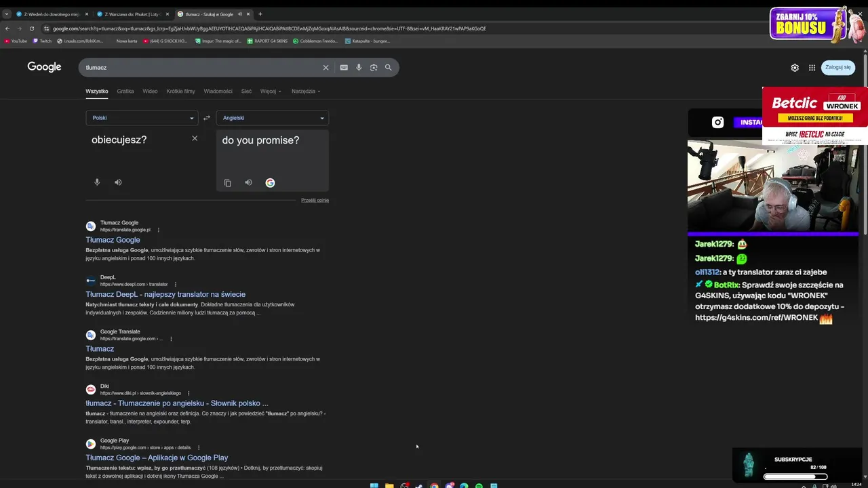The height and width of the screenshot is (488, 868).
Task: Open options for the Google Play result
Action: [199, 447]
